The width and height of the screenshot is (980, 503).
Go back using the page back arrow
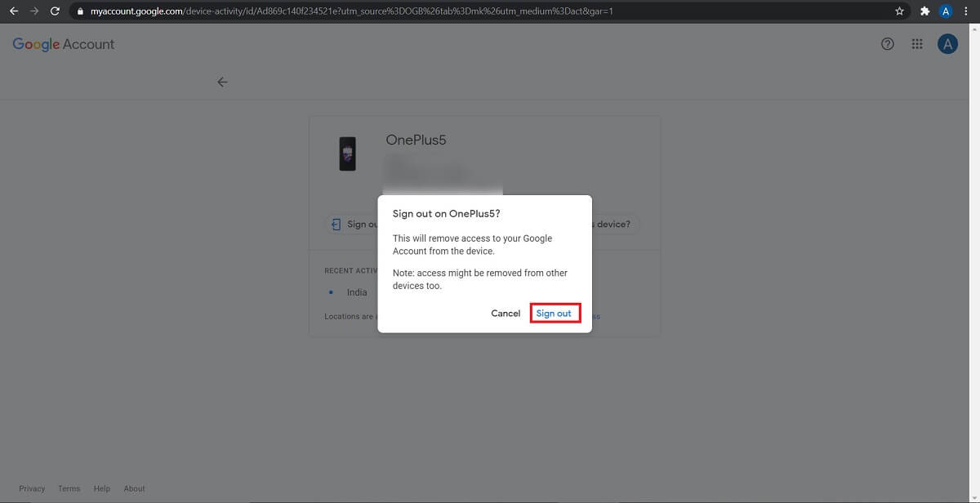pyautogui.click(x=222, y=82)
